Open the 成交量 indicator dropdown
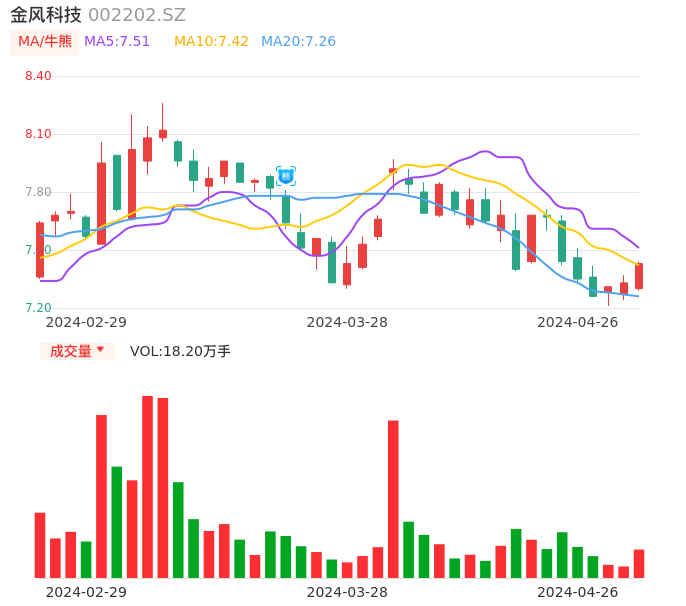Viewport: 686px width, 606px height. (77, 351)
